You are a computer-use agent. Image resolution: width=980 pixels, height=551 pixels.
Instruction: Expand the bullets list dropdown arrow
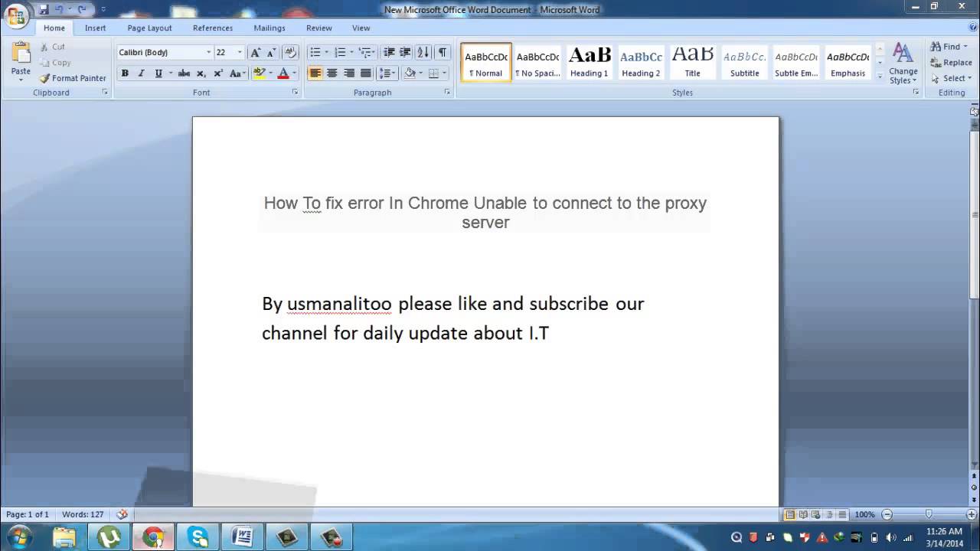327,52
